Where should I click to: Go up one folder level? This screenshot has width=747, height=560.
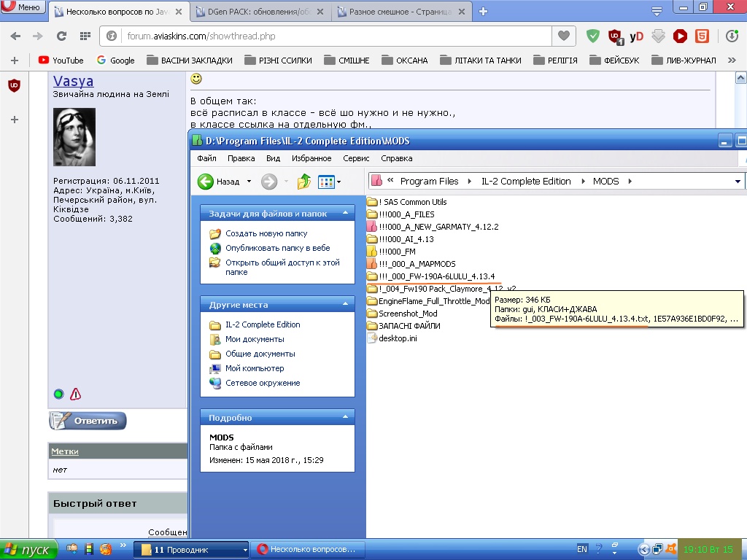pyautogui.click(x=304, y=182)
